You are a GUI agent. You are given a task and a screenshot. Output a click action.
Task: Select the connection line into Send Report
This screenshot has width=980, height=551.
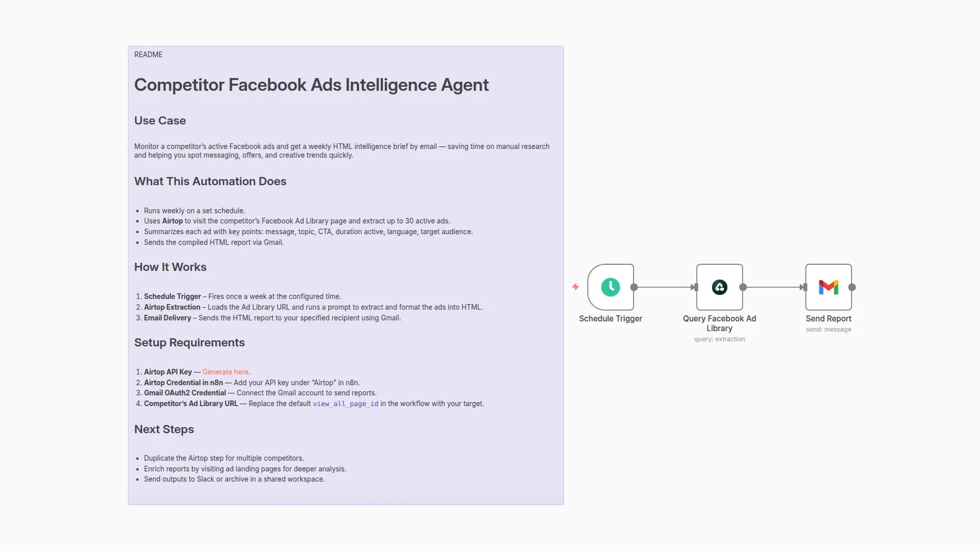(x=773, y=287)
